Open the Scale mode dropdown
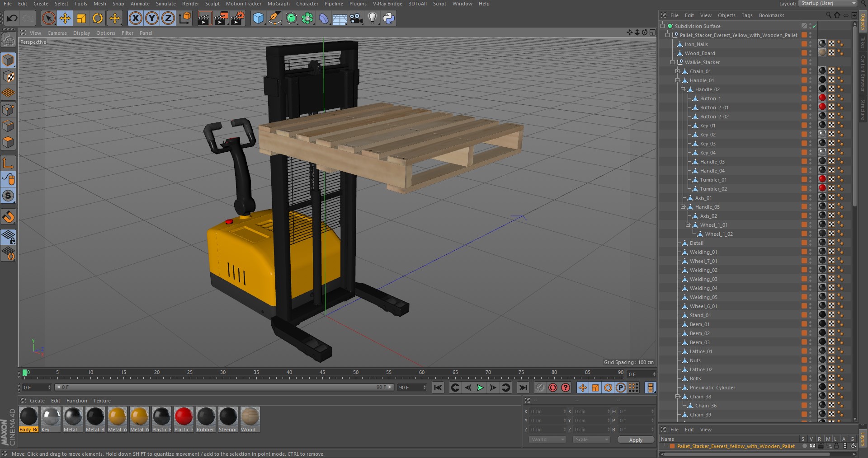Viewport: 868px width, 458px height. pyautogui.click(x=591, y=439)
